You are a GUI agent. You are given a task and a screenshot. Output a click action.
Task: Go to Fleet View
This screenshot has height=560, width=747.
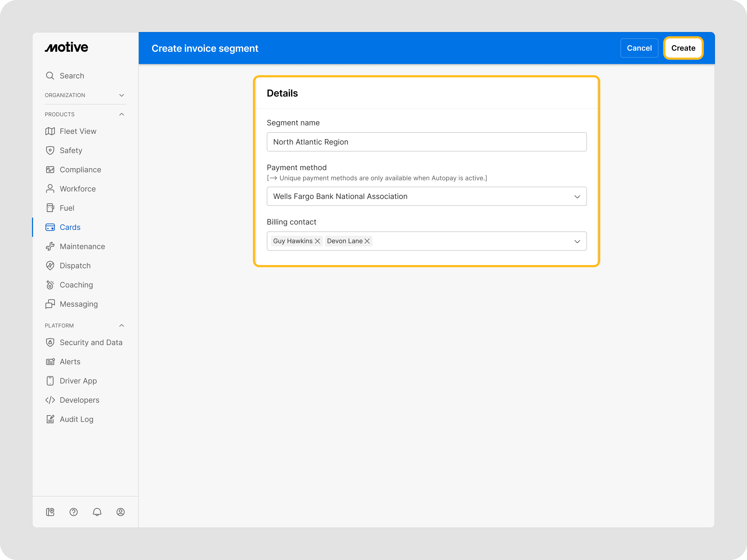[x=78, y=131]
